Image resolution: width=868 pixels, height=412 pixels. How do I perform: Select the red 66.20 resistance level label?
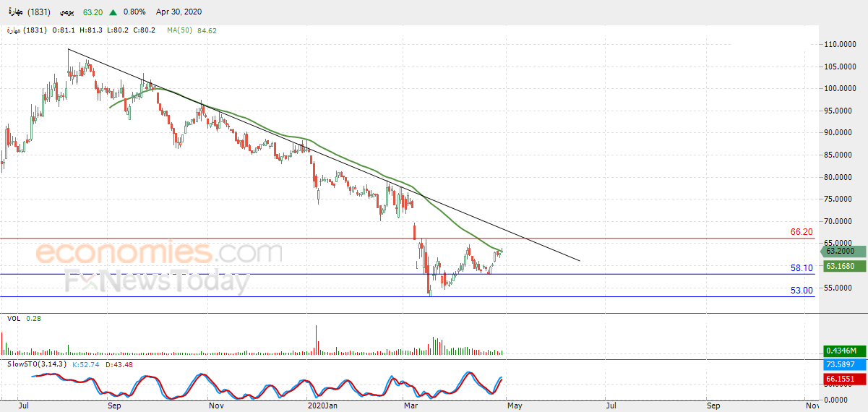tap(802, 232)
